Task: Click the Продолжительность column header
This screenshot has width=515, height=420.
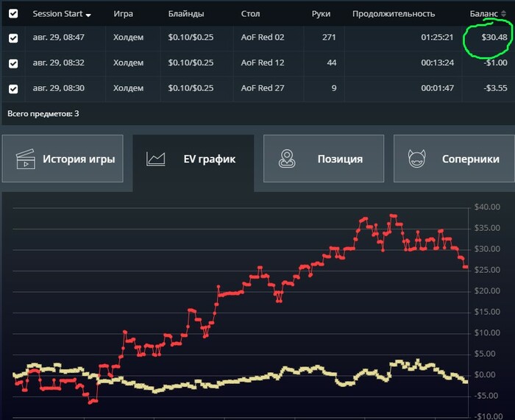Action: tap(394, 14)
